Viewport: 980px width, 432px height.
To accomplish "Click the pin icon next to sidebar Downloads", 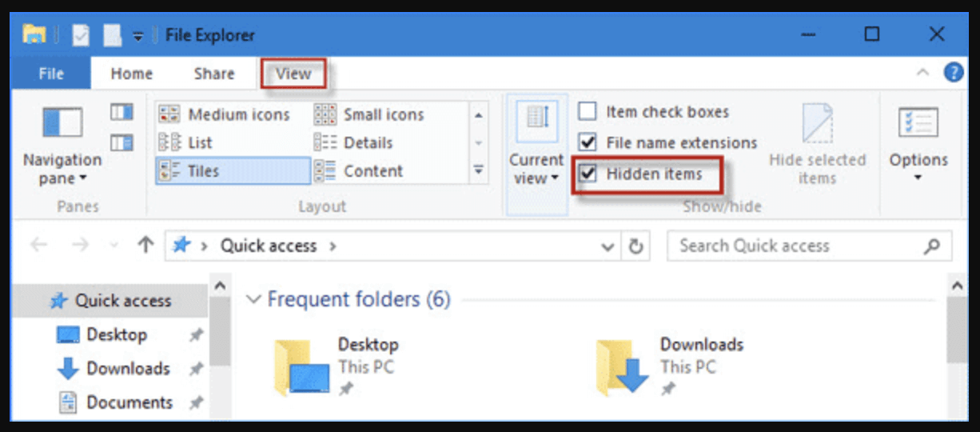I will (x=195, y=370).
